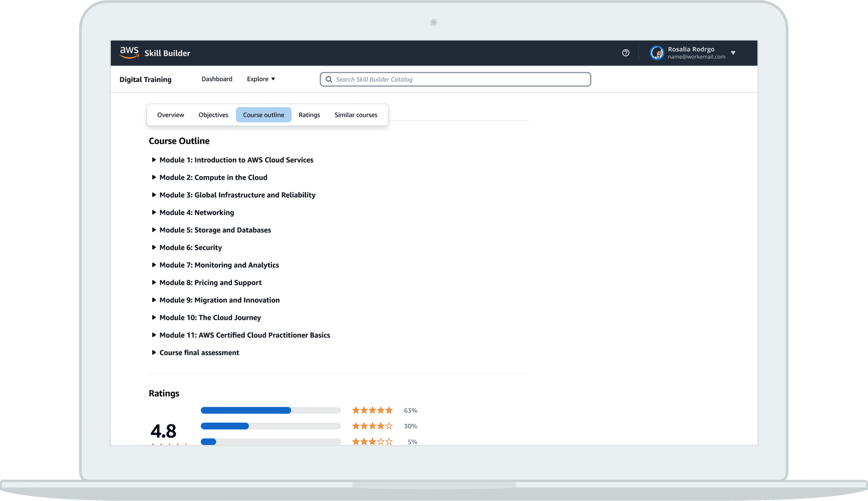
Task: Click the AWS logo icon
Action: 129,52
